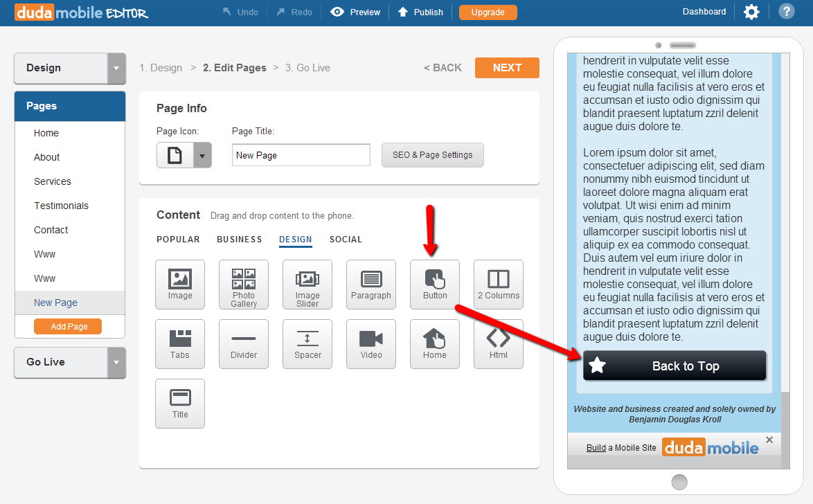Select the About page in list
This screenshot has height=504, width=813.
click(70, 157)
